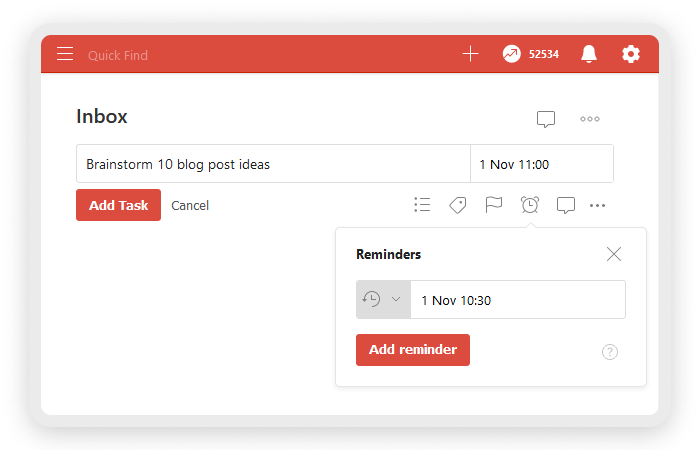Add task comment via speech bubble

pos(566,205)
